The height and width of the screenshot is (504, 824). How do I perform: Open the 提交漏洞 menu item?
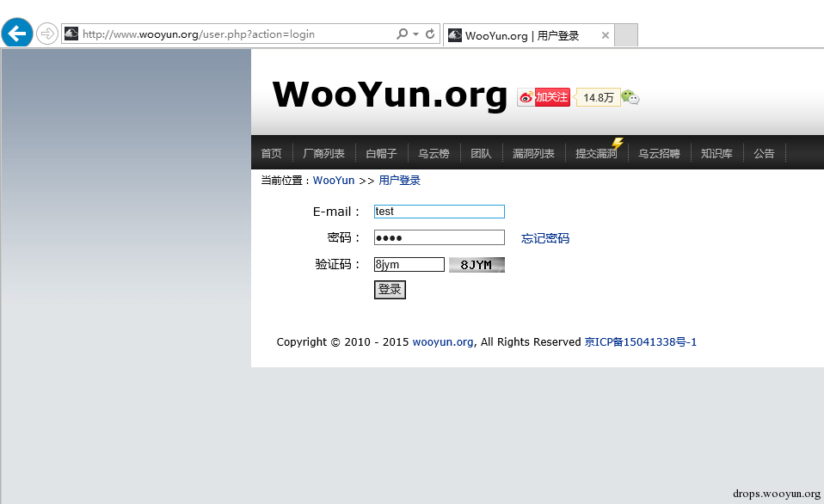[596, 153]
